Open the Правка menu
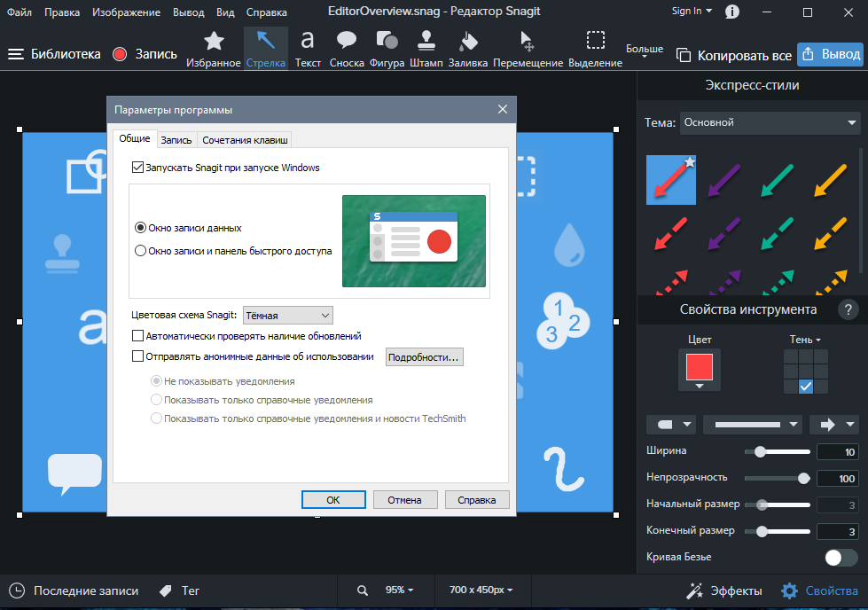This screenshot has height=610, width=868. click(62, 12)
